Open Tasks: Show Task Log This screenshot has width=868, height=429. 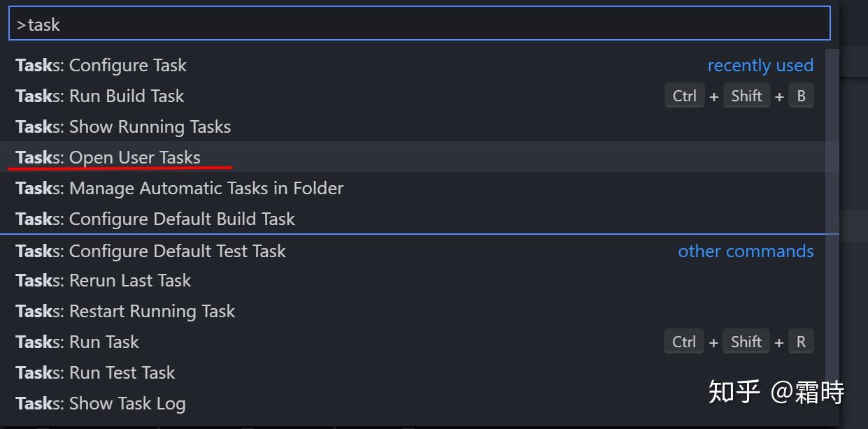pyautogui.click(x=100, y=403)
